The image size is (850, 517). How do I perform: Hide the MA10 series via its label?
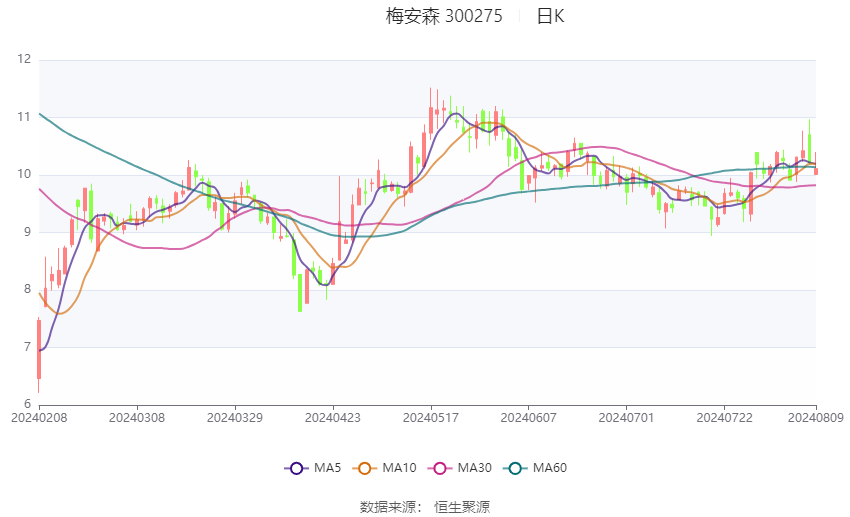(x=399, y=468)
